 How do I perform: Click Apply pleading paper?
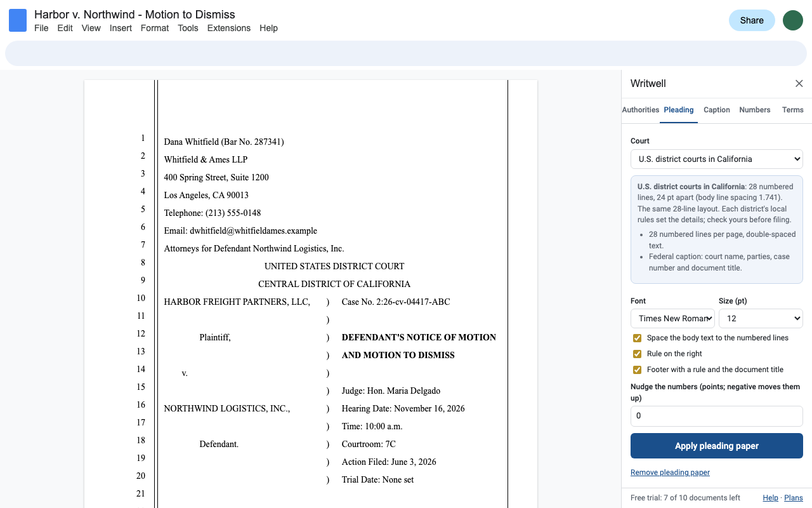point(717,446)
